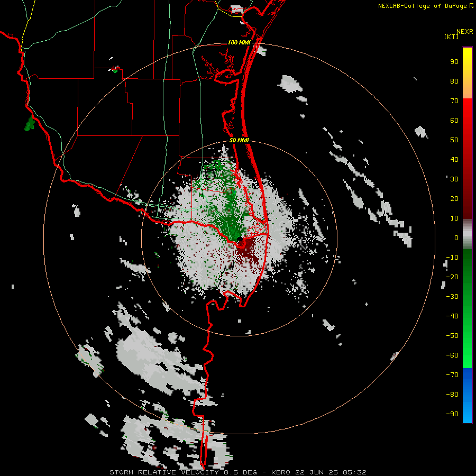Click the KBRO radar site black center dot
The width and height of the screenshot is (476, 476).
240,240
